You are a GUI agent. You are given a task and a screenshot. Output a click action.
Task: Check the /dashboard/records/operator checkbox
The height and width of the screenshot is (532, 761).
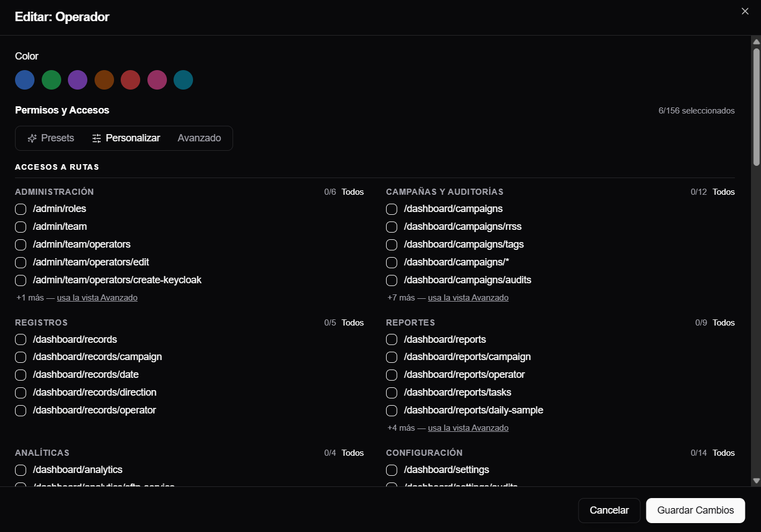(x=21, y=411)
